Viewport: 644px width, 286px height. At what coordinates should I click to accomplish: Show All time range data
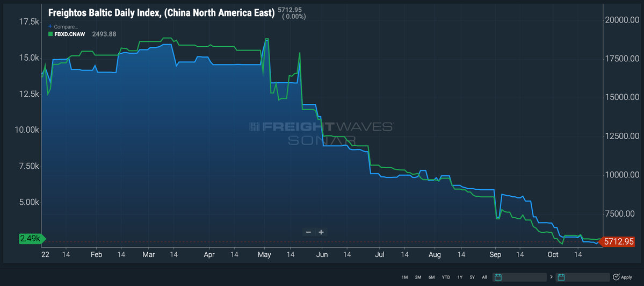click(x=484, y=277)
